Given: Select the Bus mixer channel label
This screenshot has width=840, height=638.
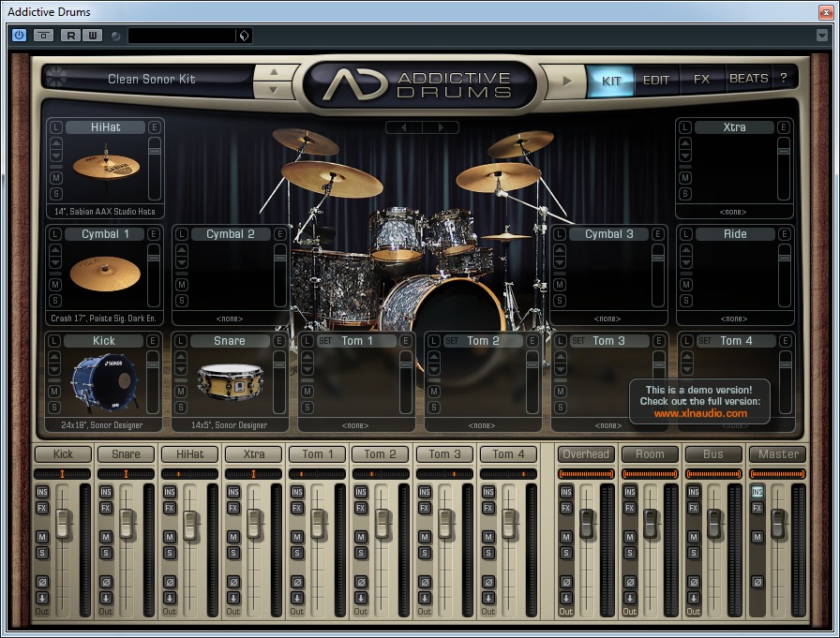Looking at the screenshot, I should 713,454.
